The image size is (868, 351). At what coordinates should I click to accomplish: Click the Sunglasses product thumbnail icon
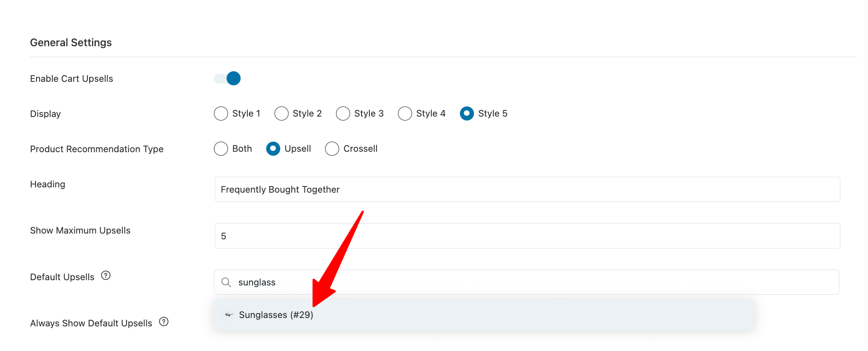coord(229,315)
